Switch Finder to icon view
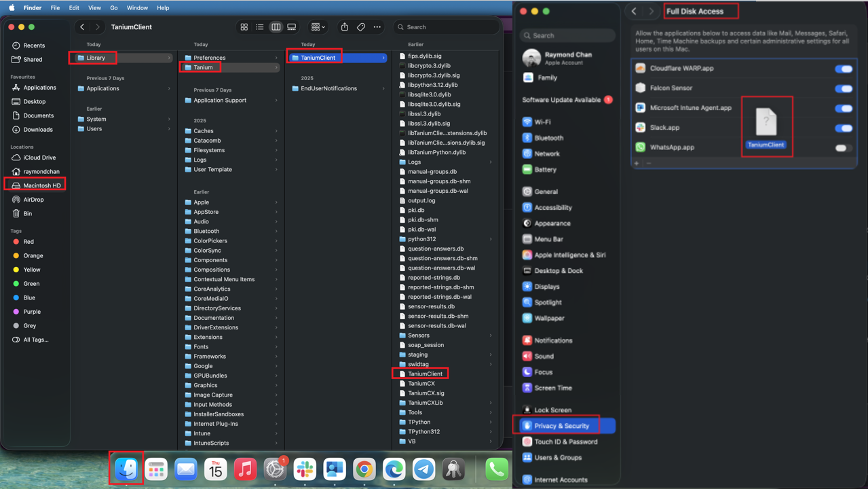 (x=244, y=27)
